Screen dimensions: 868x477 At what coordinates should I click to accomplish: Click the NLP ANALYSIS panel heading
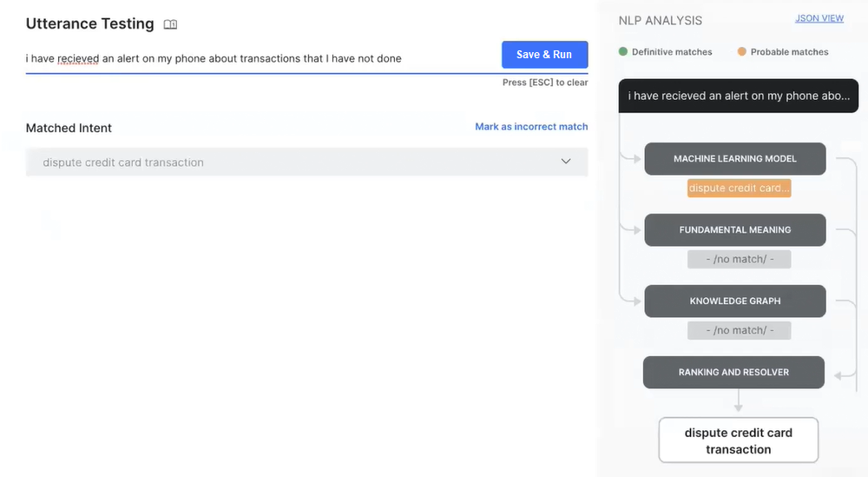(x=660, y=20)
